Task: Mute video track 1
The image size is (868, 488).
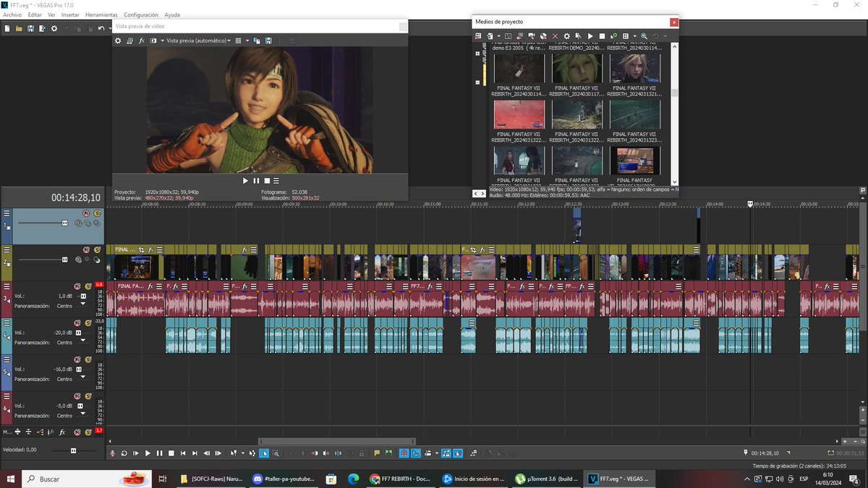Action: click(87, 213)
